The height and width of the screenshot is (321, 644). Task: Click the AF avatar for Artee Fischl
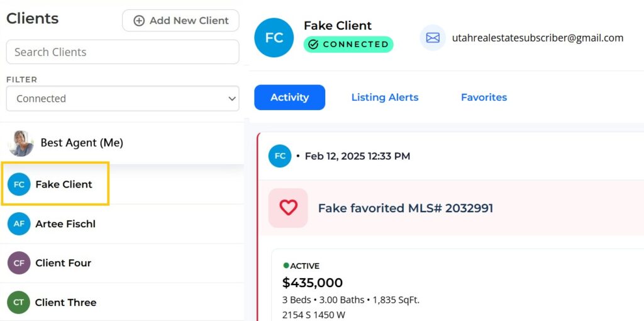[19, 223]
